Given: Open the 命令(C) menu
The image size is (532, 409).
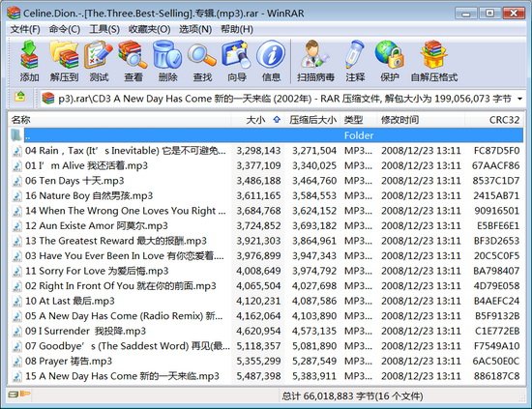Looking at the screenshot, I should pos(65,29).
